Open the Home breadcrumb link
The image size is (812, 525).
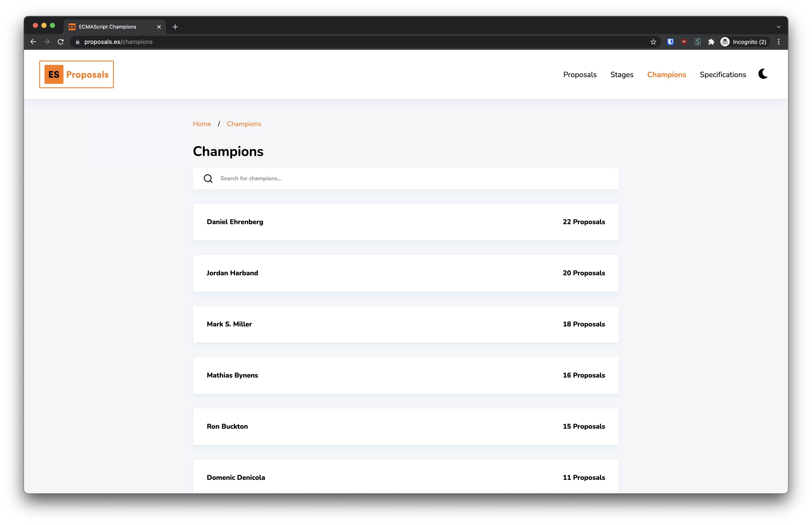[202, 124]
